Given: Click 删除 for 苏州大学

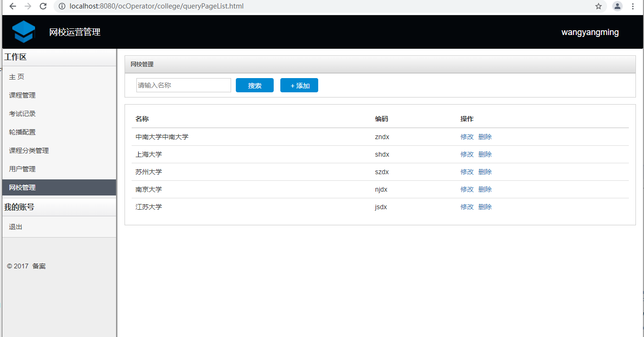Looking at the screenshot, I should tap(485, 172).
